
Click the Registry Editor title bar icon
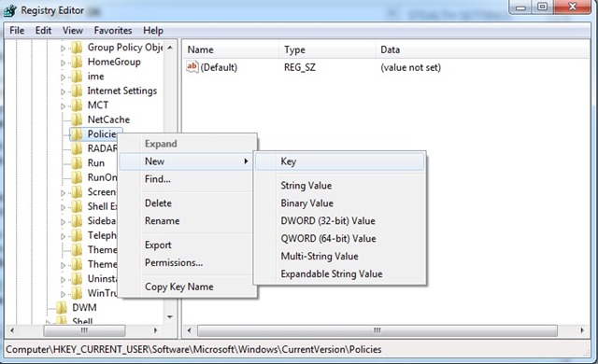point(10,10)
